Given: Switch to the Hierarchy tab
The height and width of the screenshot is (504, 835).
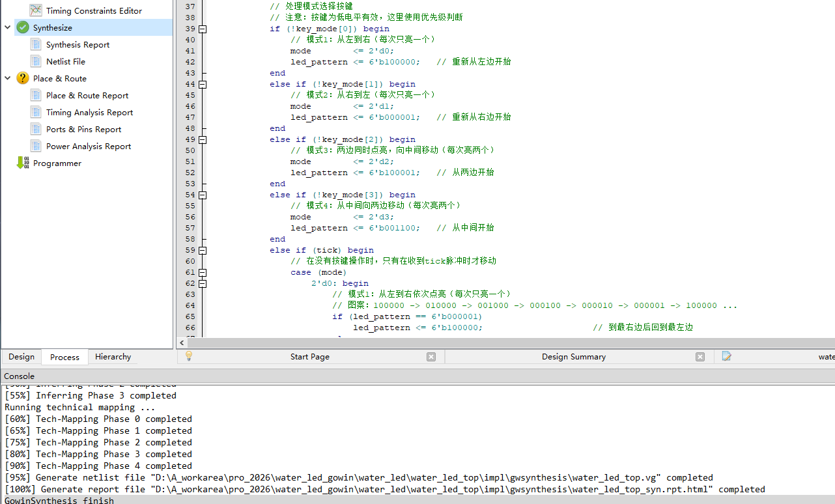Looking at the screenshot, I should (113, 357).
